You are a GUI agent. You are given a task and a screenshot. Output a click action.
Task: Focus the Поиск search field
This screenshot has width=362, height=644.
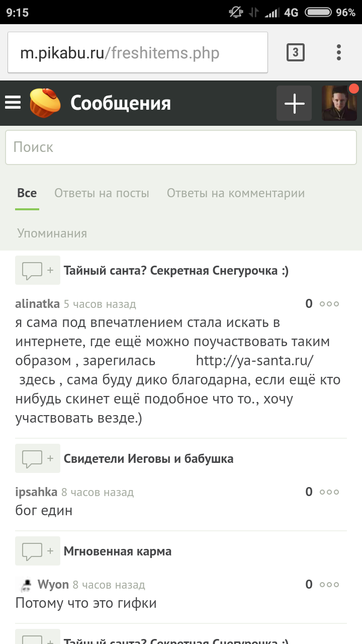tap(181, 147)
